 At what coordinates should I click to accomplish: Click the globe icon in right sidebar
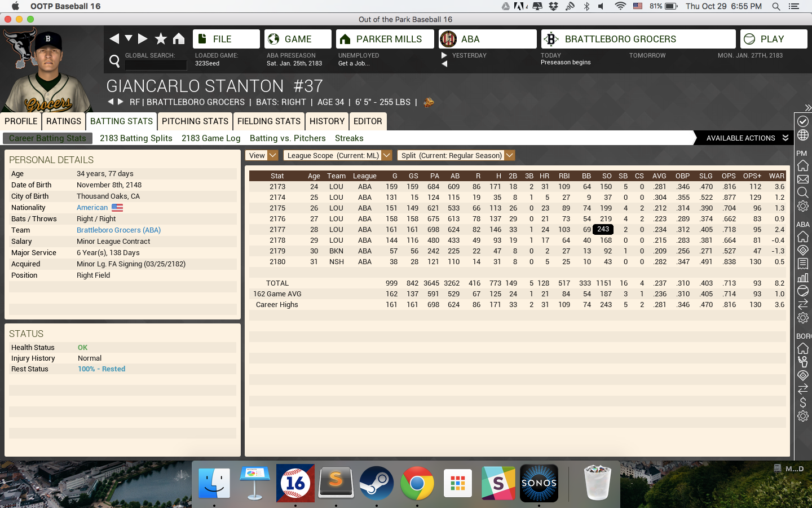pyautogui.click(x=802, y=135)
